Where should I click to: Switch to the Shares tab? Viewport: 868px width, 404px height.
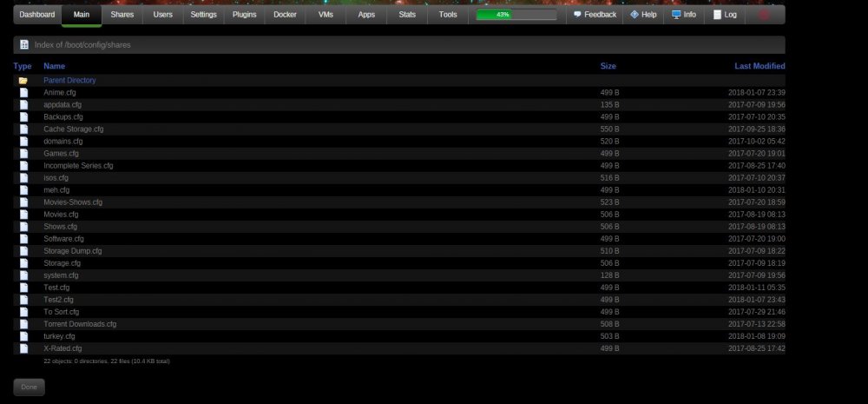(x=122, y=15)
